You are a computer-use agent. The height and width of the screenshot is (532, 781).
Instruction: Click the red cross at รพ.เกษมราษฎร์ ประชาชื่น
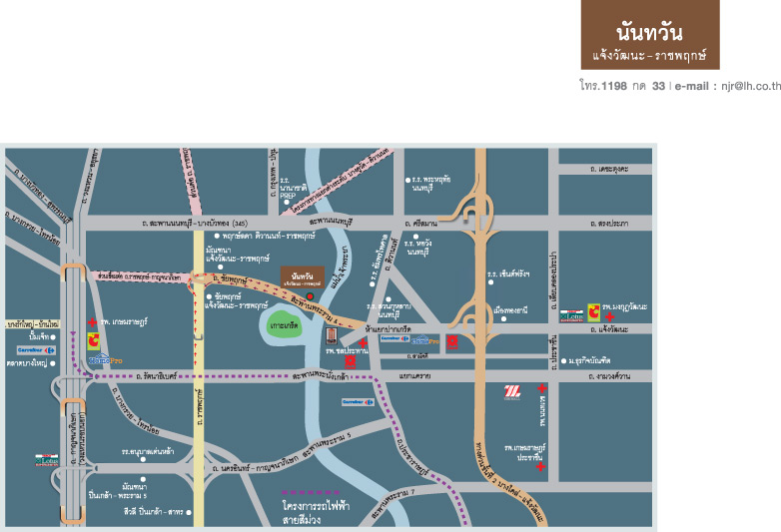pyautogui.click(x=541, y=467)
